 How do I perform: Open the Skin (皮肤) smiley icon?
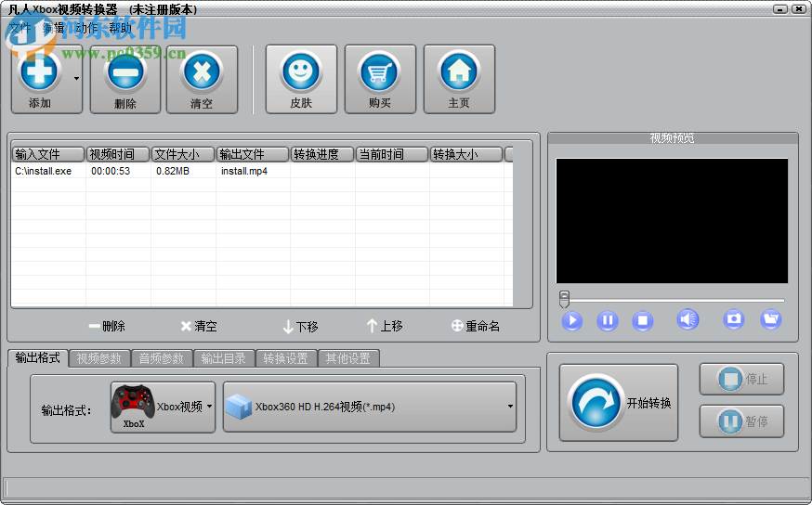pos(301,71)
